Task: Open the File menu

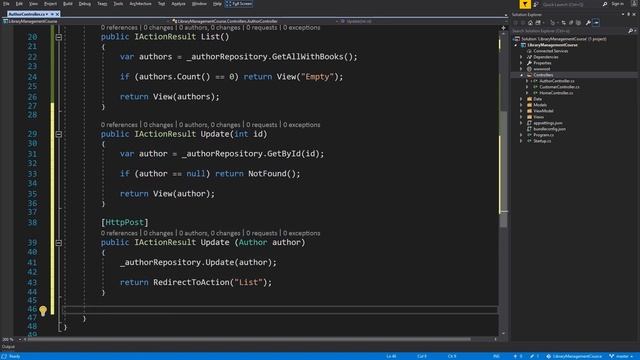Action: (x=6, y=4)
